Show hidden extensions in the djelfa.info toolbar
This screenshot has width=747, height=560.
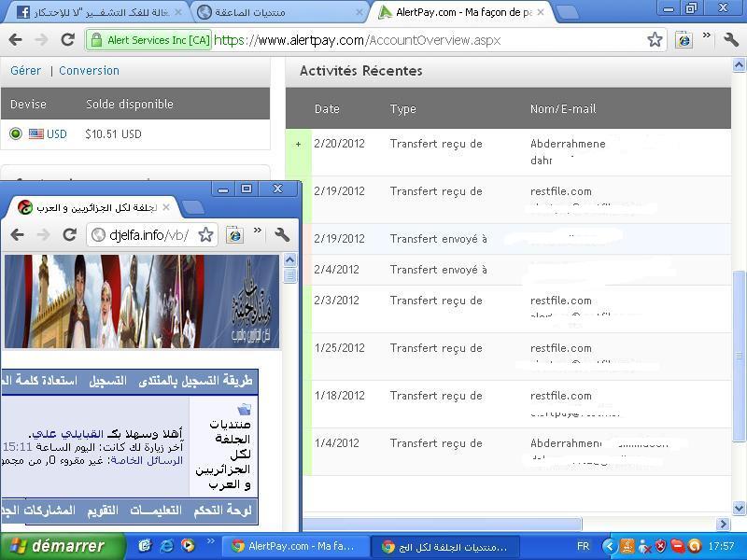coord(258,230)
